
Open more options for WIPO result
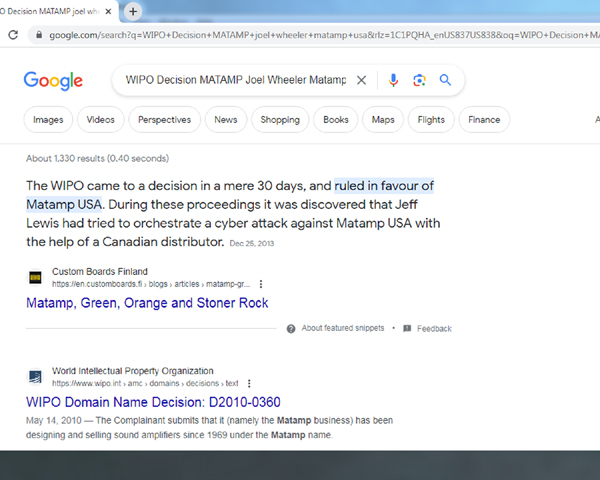[x=249, y=383]
